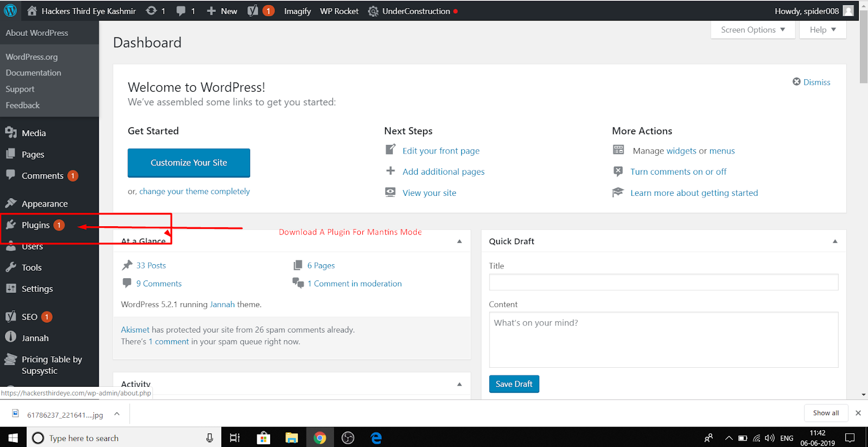This screenshot has width=868, height=447.
Task: Click the plus New icon in admin bar
Action: 211,11
